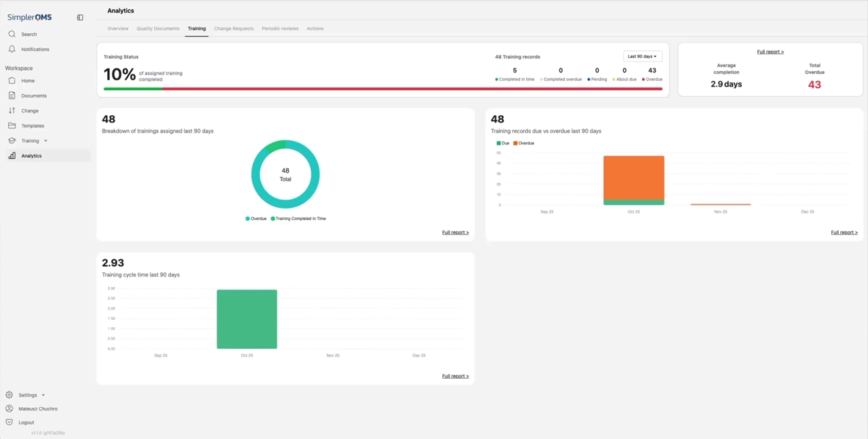868x439 pixels.
Task: Open the Last 90 days dropdown
Action: [x=642, y=56]
